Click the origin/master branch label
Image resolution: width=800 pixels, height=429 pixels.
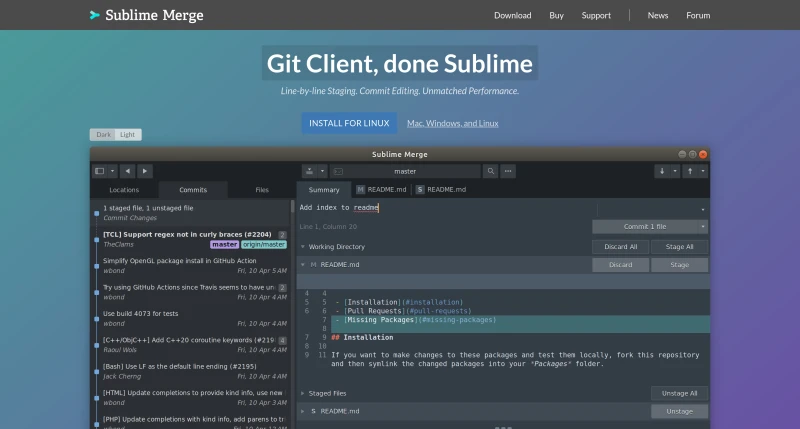click(264, 245)
